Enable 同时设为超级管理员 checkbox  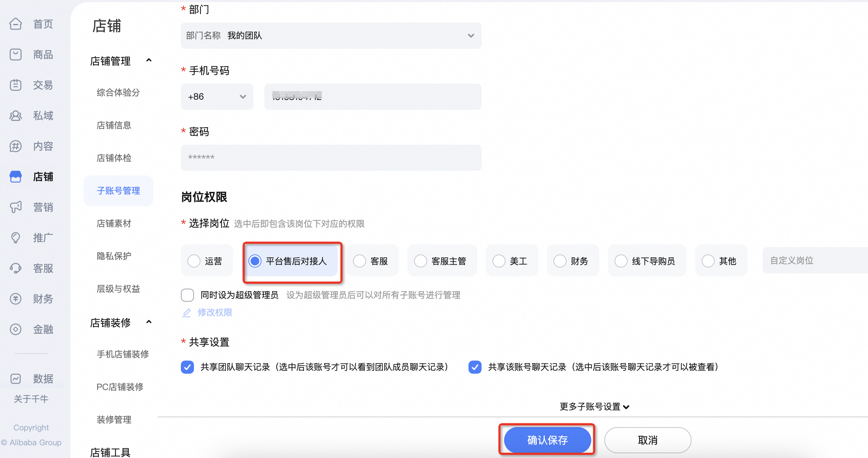tap(187, 295)
